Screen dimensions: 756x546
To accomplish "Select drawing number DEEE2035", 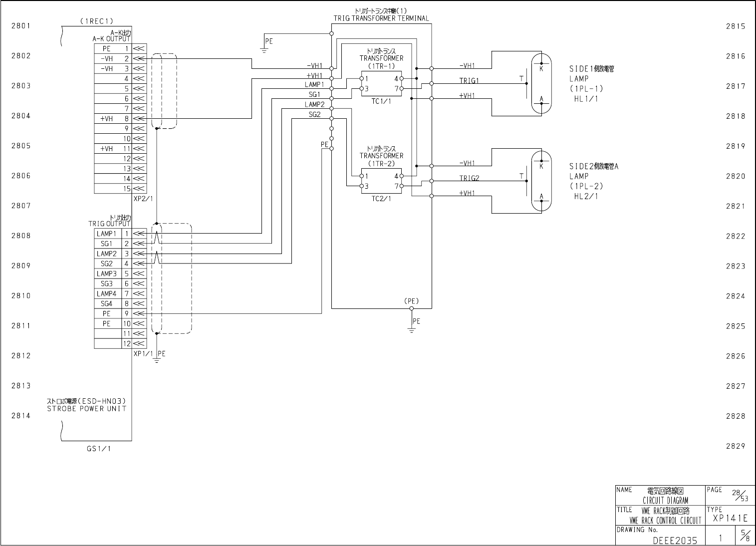I will (x=675, y=541).
